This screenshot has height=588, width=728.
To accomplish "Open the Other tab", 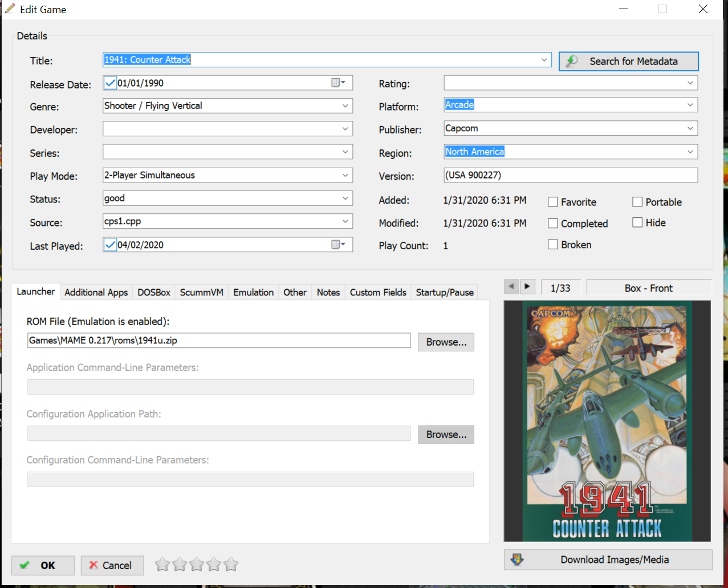I will tap(295, 293).
